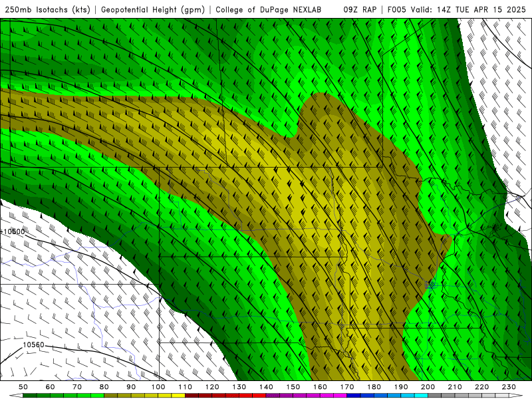532x399 pixels.
Task: Click the 90 label on the colorbar
Action: point(131,387)
